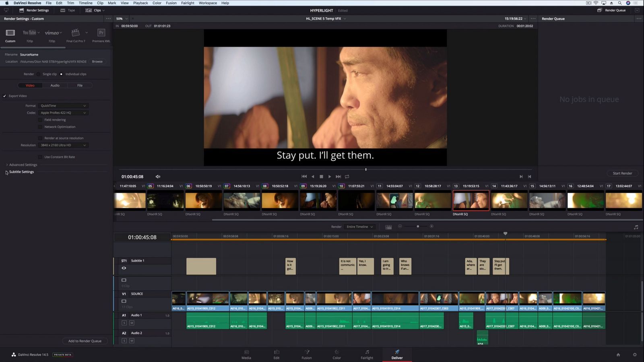Click the Browse button for render location
This screenshot has width=644, height=362.
click(97, 61)
